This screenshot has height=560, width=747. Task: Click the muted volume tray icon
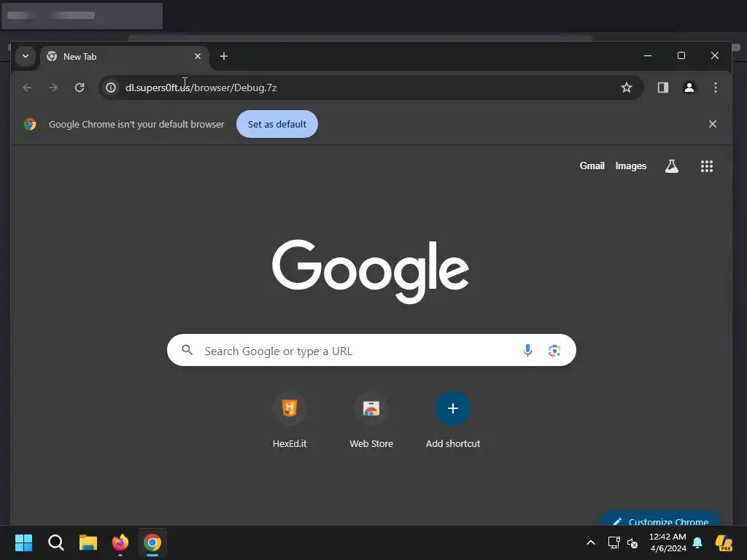click(x=632, y=542)
